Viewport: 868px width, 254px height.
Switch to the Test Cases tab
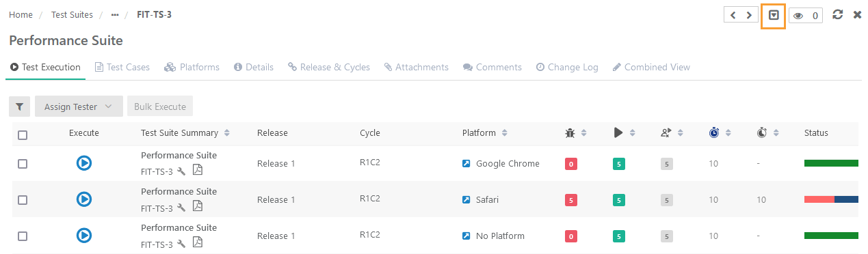(122, 67)
